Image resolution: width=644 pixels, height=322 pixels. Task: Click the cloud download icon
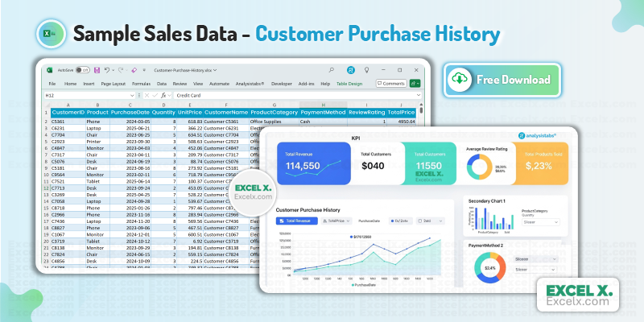460,79
